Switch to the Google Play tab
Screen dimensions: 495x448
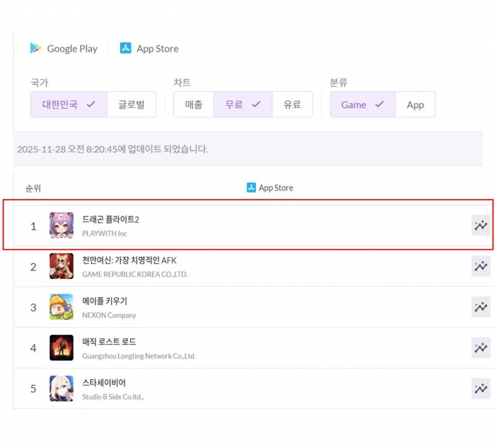click(x=71, y=48)
